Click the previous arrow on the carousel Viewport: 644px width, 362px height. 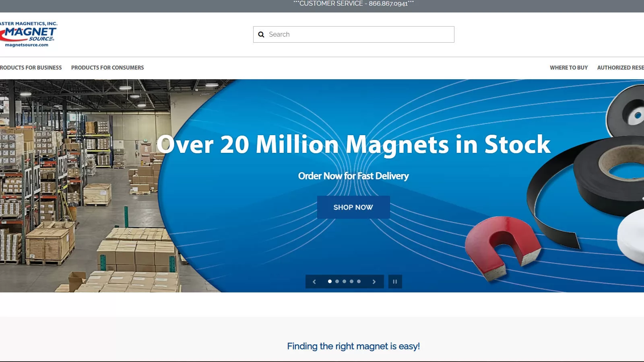(314, 282)
